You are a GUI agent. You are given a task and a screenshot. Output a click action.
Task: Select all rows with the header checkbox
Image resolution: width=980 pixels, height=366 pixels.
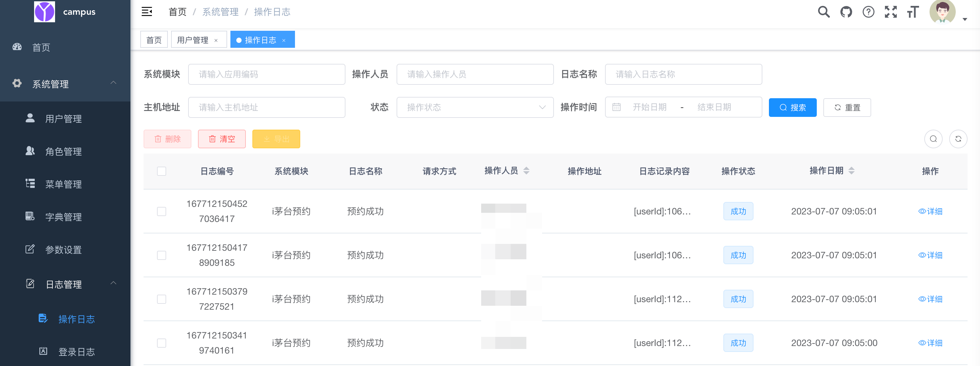tap(161, 172)
